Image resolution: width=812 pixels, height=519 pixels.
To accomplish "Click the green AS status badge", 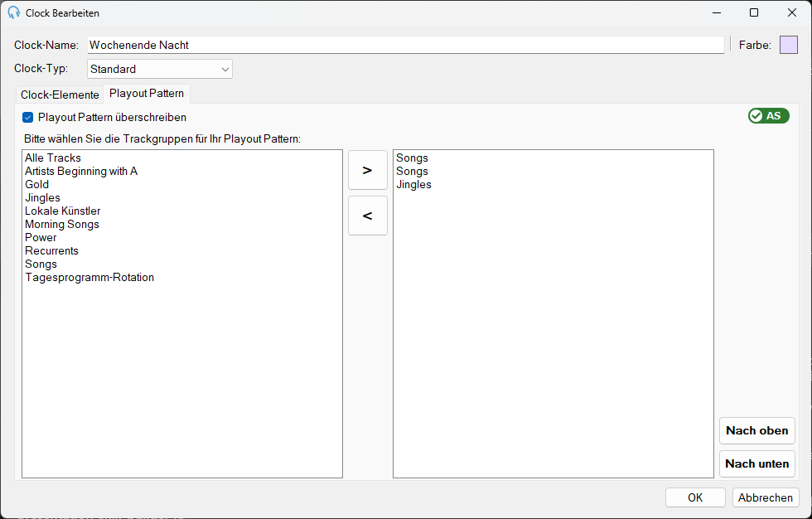I will [769, 115].
